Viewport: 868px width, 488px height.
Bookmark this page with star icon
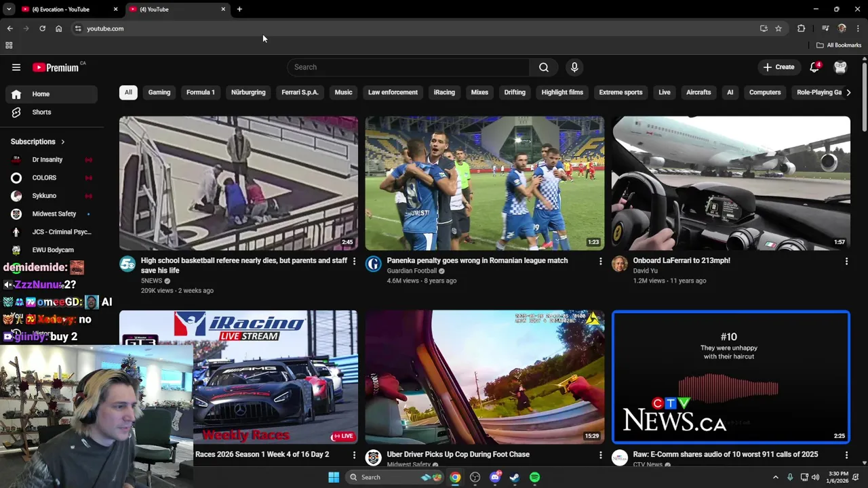pyautogui.click(x=778, y=28)
